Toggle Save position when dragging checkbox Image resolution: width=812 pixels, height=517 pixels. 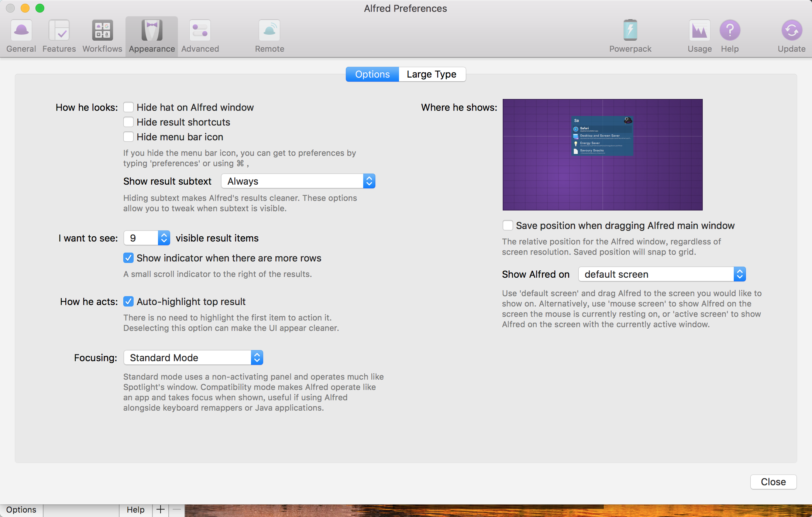[508, 226]
